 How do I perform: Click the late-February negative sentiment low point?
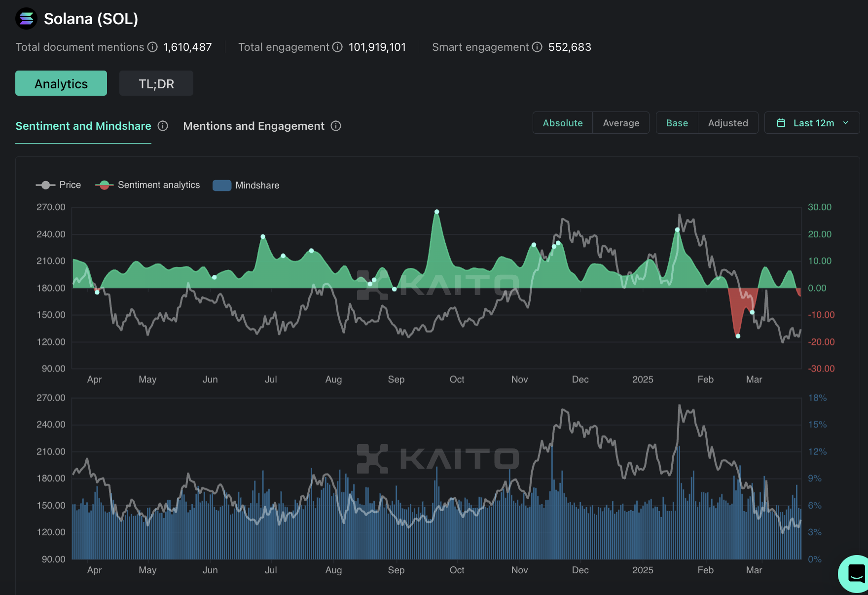(738, 336)
